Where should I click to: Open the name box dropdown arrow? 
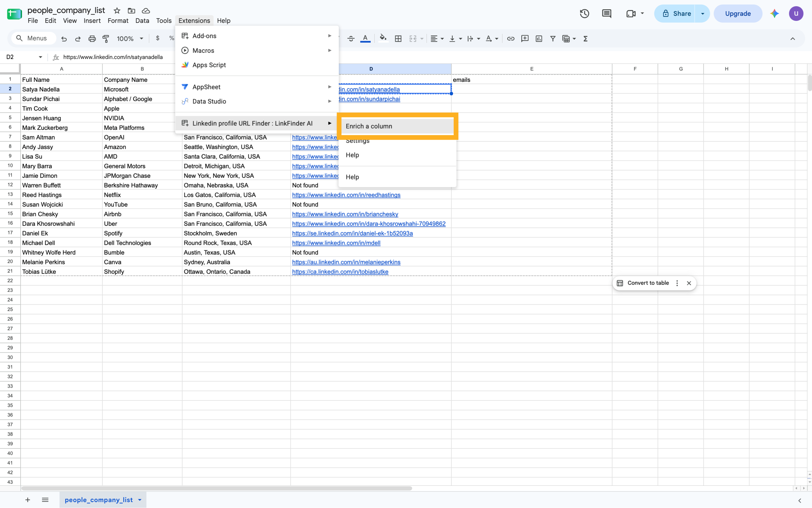(x=41, y=57)
